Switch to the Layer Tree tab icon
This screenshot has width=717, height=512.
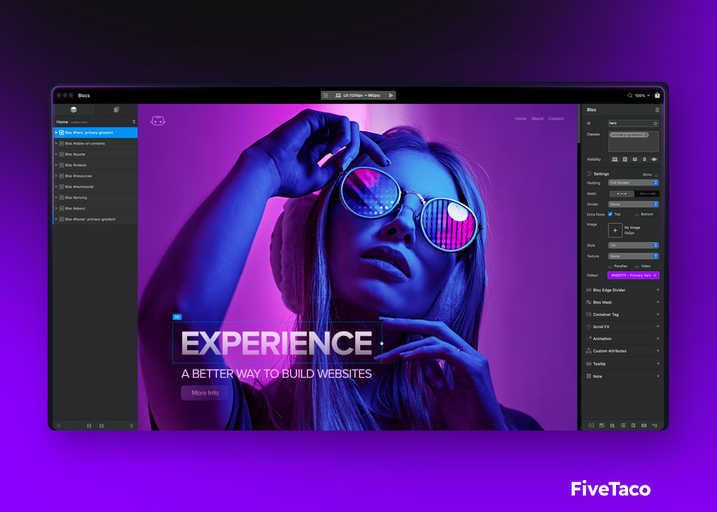click(73, 110)
